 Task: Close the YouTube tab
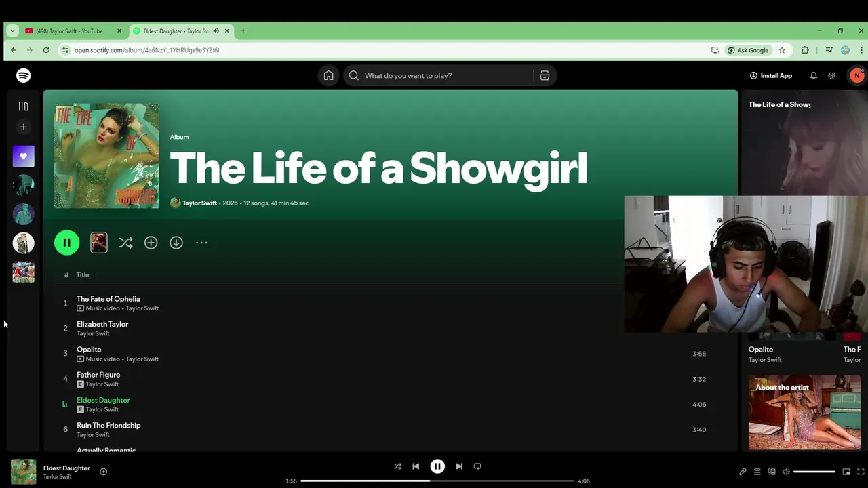(119, 30)
